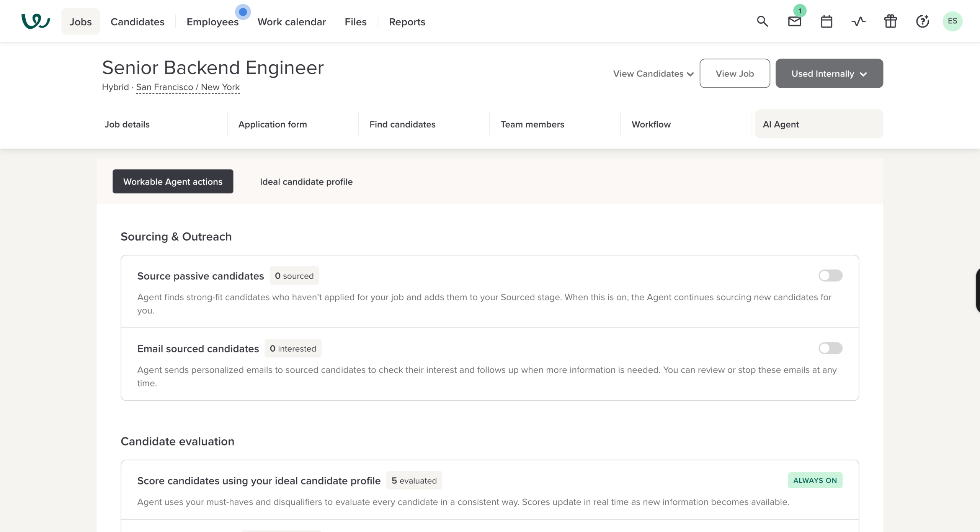Open the inbox mail icon

[794, 21]
